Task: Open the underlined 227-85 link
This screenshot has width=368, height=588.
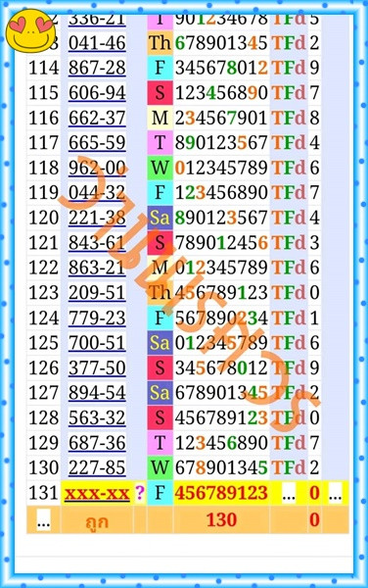Action: point(97,468)
